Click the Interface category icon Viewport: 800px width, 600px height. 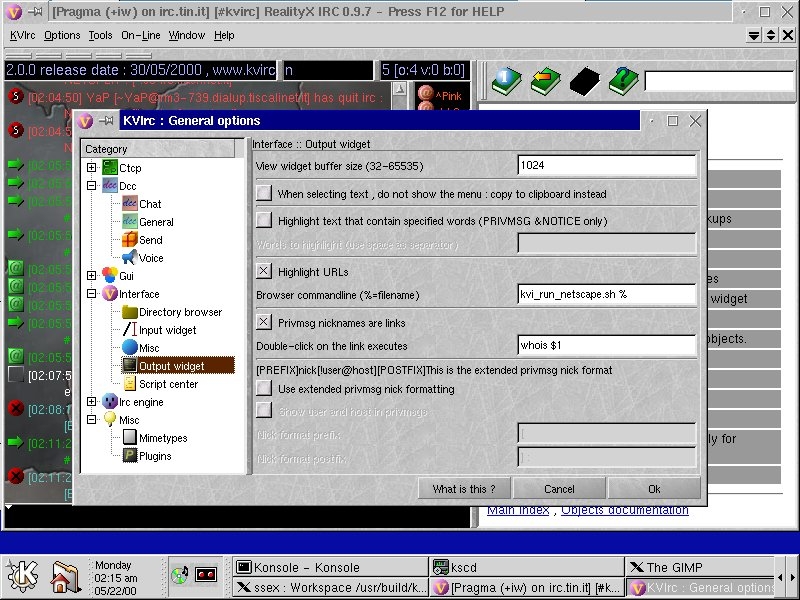pos(110,294)
